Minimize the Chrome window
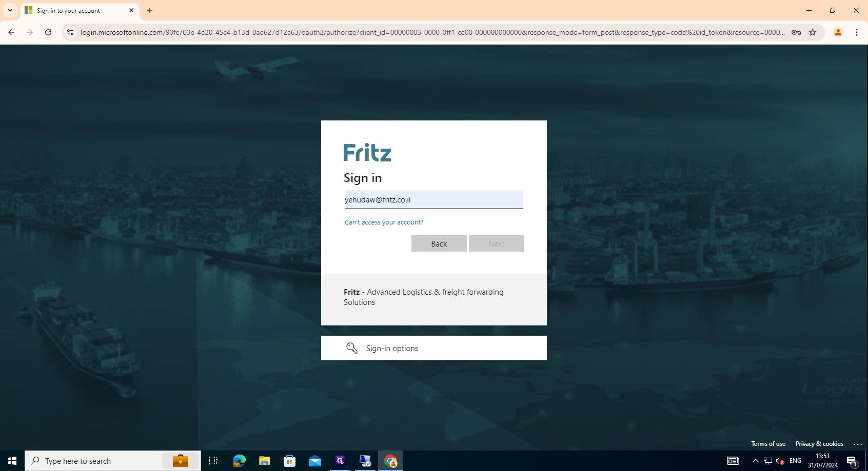868x471 pixels. (809, 10)
